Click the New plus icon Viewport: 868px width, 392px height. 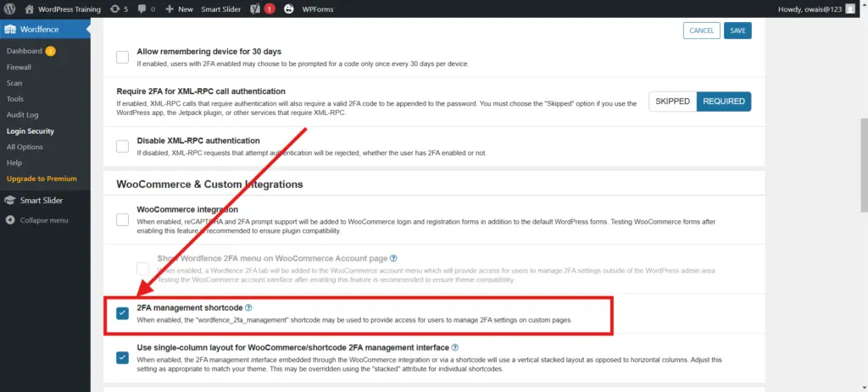click(x=170, y=8)
